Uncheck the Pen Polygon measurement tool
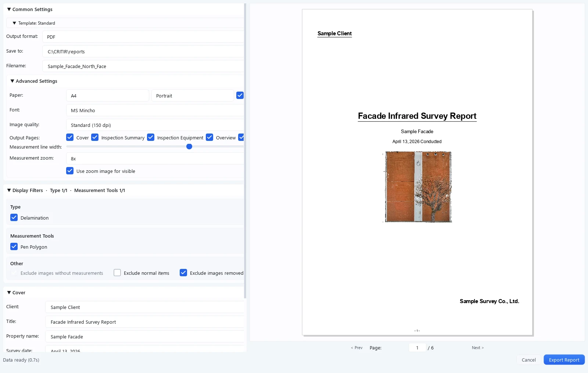 point(14,246)
